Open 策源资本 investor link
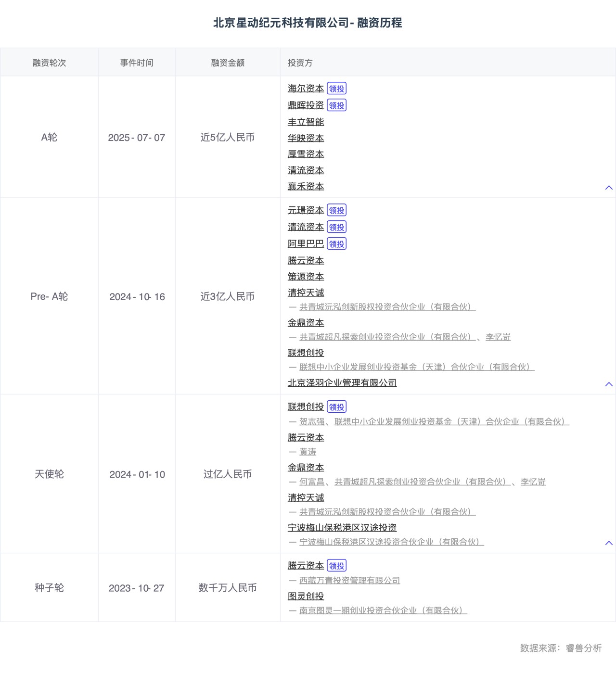Screen dimensions: 616x673 click(x=306, y=277)
